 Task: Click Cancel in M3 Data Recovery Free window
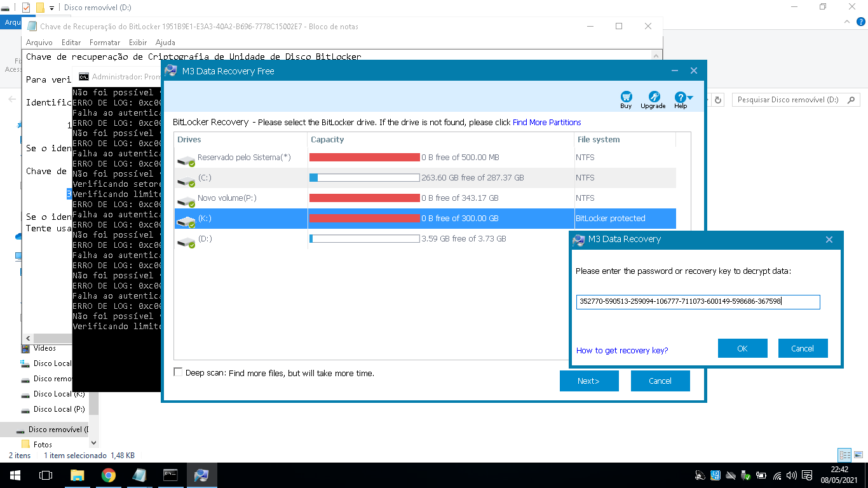click(660, 381)
